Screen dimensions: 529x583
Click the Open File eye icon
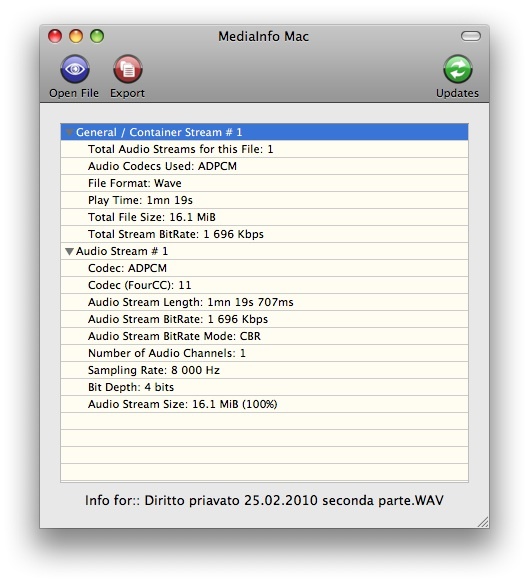coord(75,69)
